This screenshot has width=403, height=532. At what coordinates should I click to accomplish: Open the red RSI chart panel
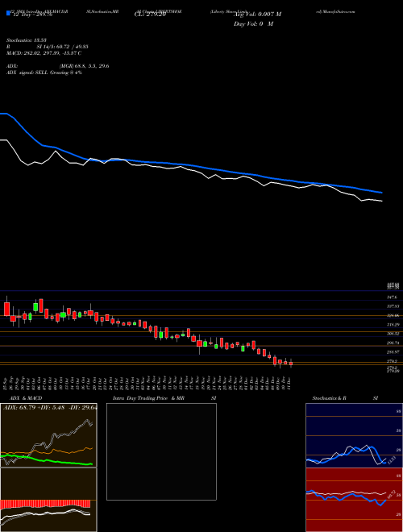click(x=354, y=500)
